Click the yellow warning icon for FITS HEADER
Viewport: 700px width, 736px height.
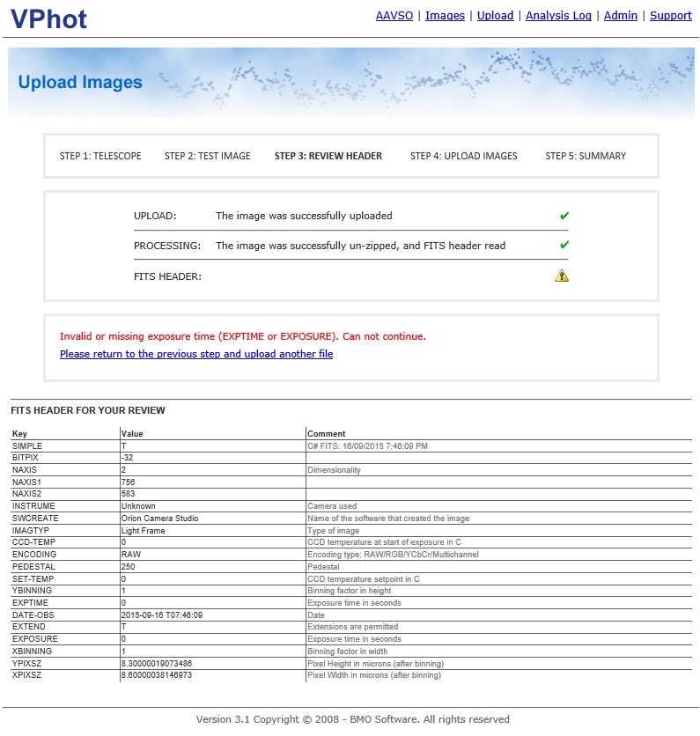(x=562, y=276)
